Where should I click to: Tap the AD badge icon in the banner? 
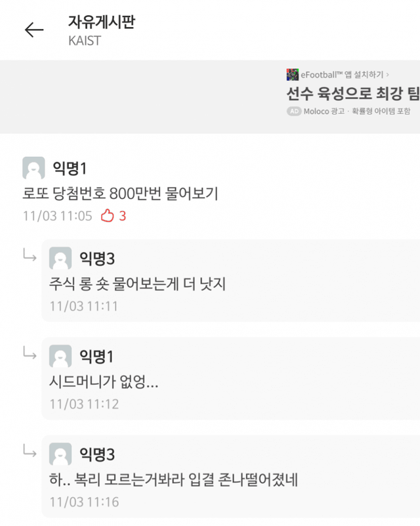click(x=294, y=112)
